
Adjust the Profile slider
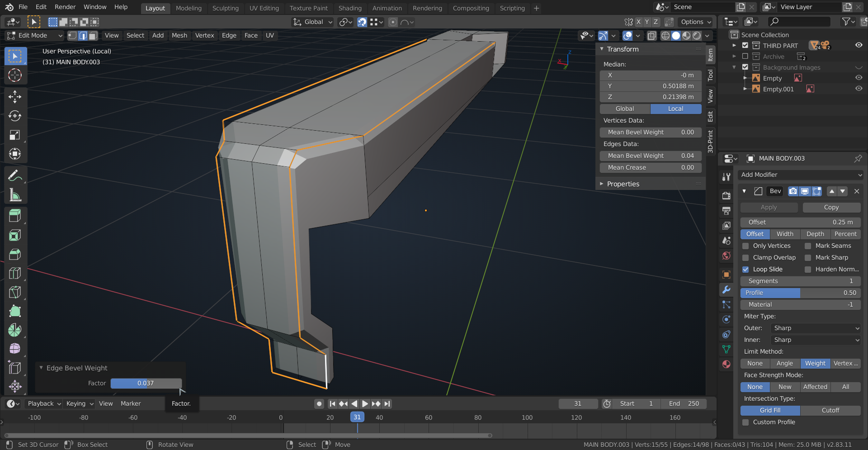(x=801, y=293)
